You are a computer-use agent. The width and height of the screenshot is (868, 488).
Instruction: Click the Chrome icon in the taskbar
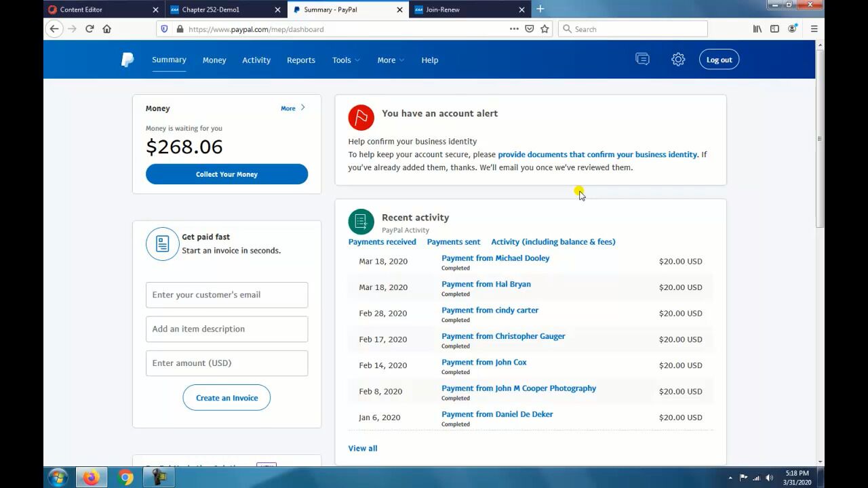click(x=125, y=478)
